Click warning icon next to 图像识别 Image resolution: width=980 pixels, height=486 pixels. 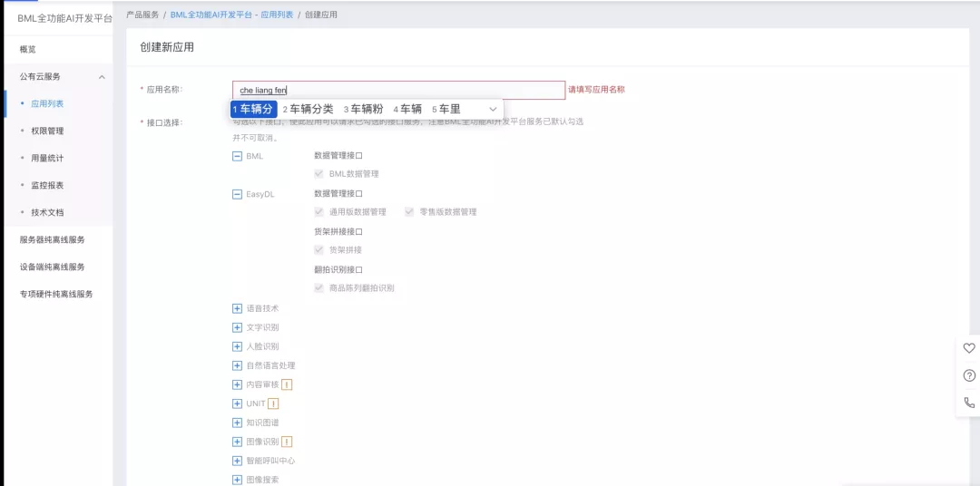pyautogui.click(x=287, y=442)
